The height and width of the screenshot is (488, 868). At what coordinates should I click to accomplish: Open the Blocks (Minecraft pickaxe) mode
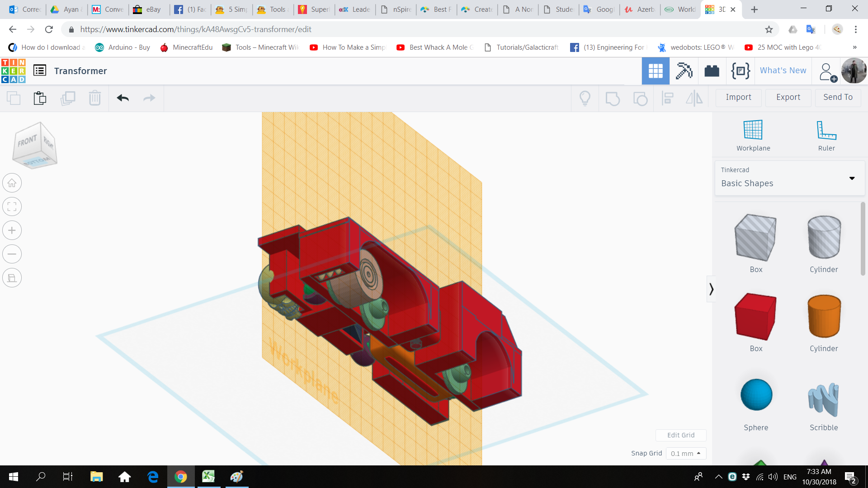(x=684, y=71)
